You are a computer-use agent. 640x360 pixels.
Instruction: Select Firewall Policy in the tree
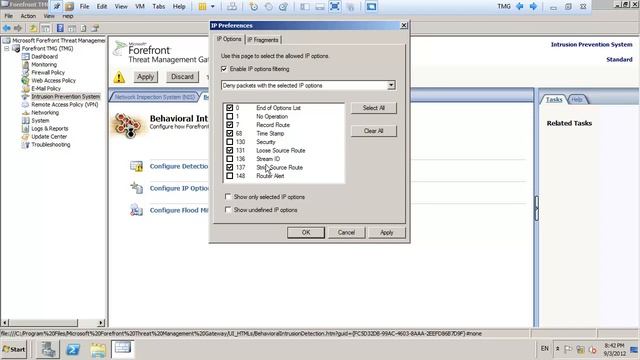pos(48,72)
